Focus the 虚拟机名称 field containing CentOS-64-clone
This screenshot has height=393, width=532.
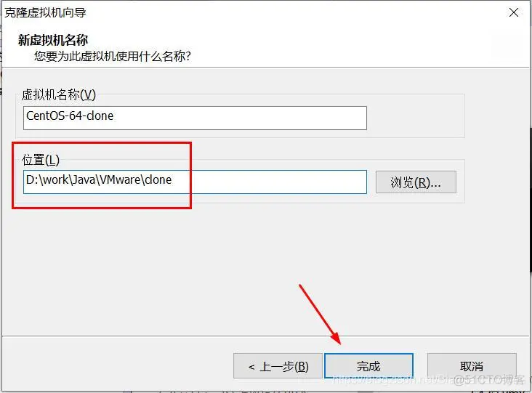pyautogui.click(x=195, y=118)
